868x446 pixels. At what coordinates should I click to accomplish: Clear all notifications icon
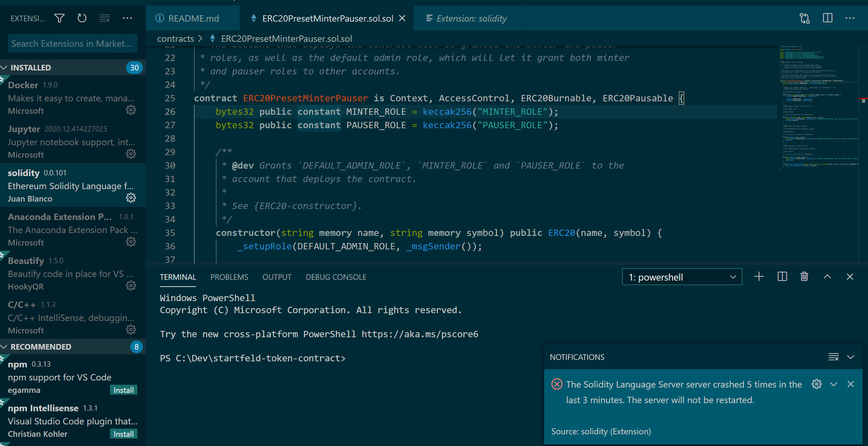click(833, 357)
